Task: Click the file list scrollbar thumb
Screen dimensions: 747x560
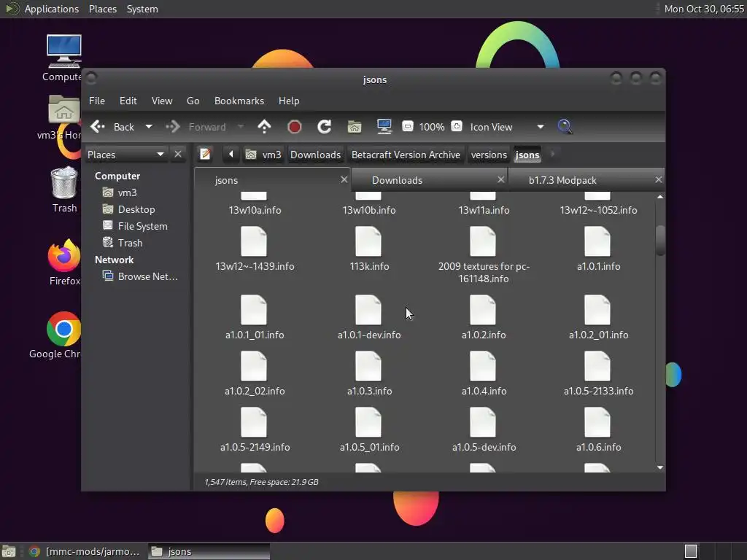Action: (x=660, y=241)
